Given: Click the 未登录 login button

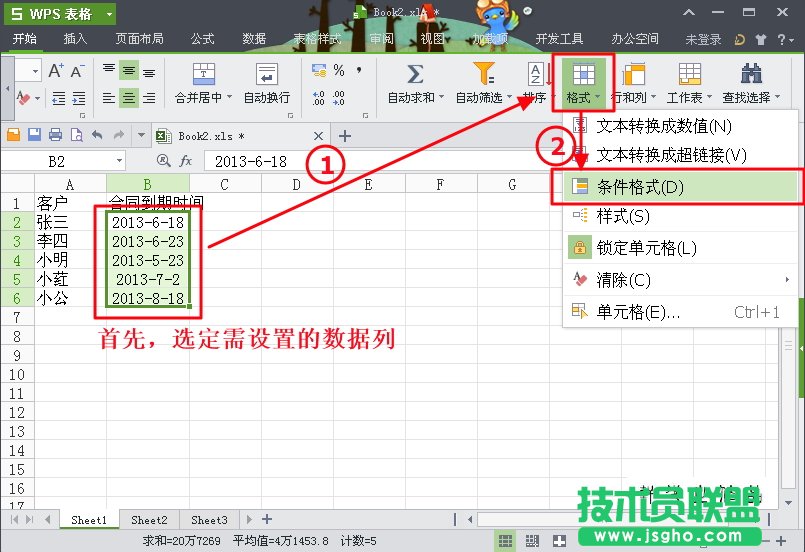Looking at the screenshot, I should click(x=703, y=39).
